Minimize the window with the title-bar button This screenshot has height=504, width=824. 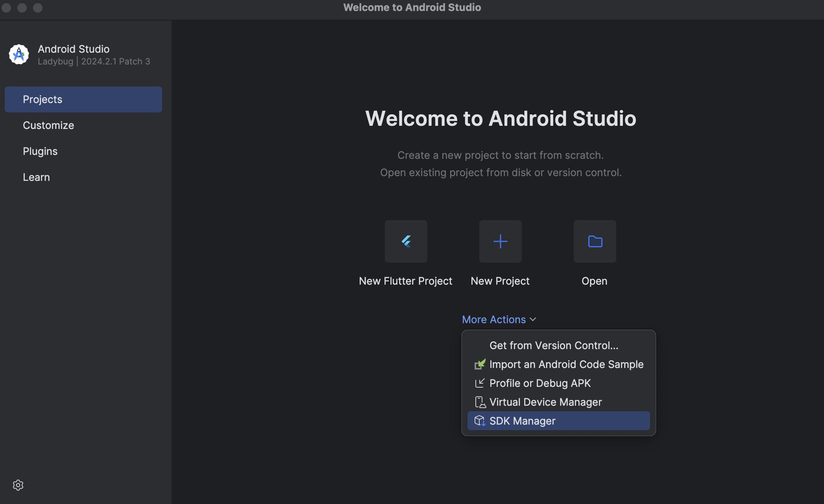coord(22,8)
